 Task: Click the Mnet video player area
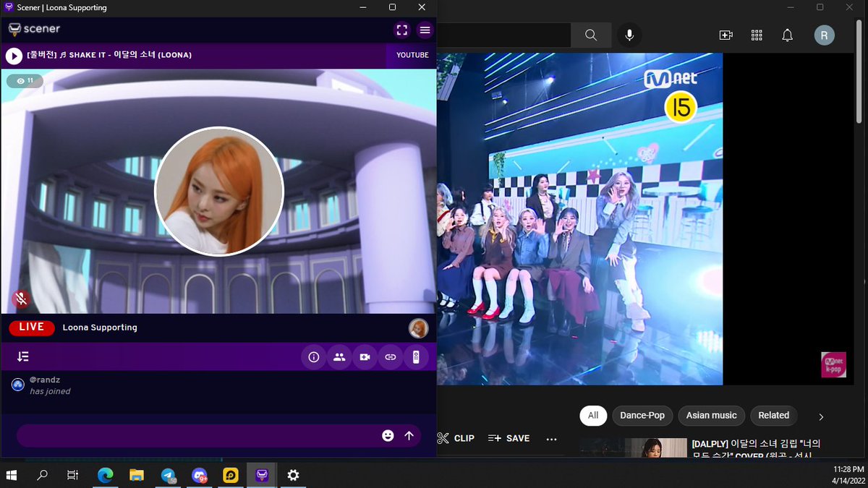coord(580,219)
